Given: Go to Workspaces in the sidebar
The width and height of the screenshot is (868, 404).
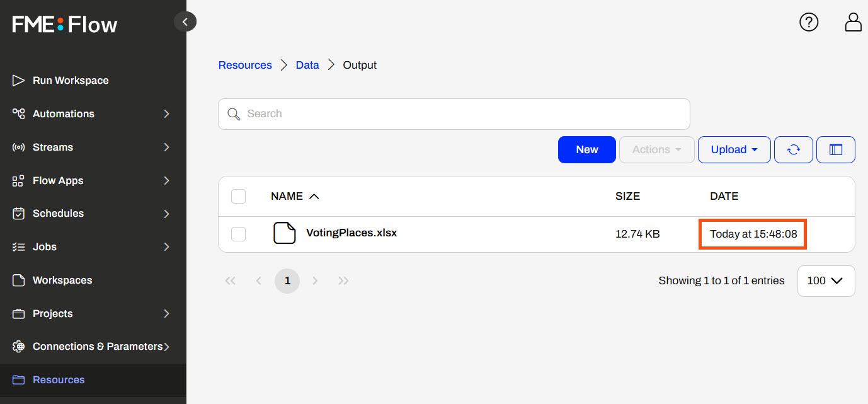Looking at the screenshot, I should click(62, 280).
